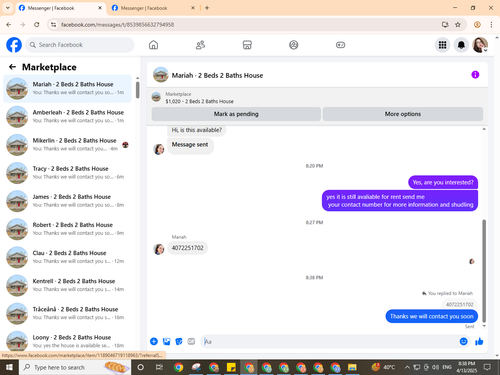
Task: Click the Mark as pending button
Action: pyautogui.click(x=236, y=114)
